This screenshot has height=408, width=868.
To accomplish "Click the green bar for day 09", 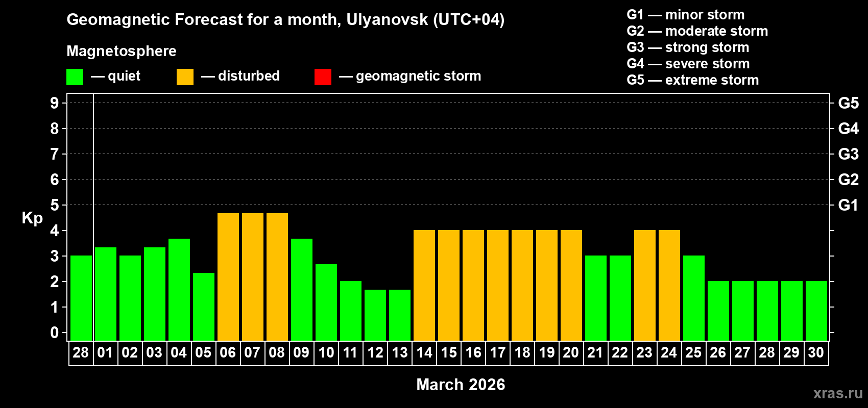I will [302, 290].
